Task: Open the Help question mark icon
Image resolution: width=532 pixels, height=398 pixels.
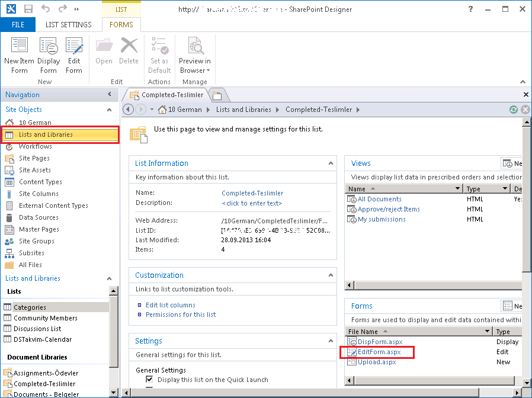Action: click(x=470, y=9)
